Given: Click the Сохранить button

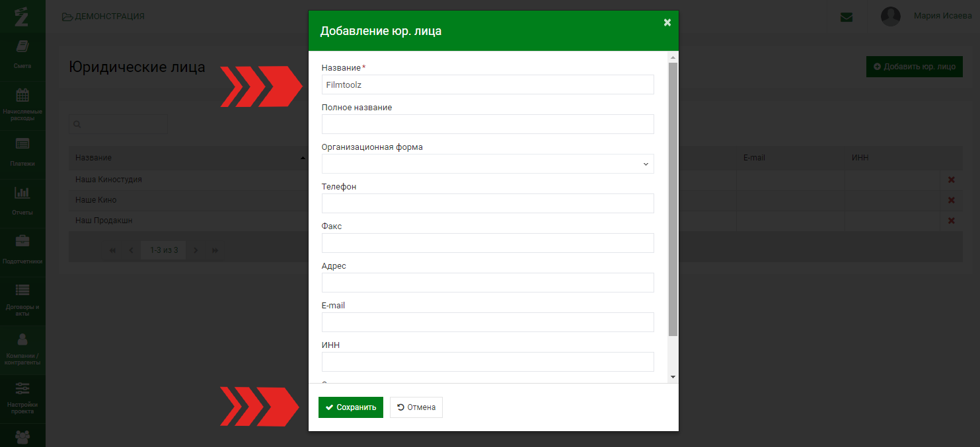Looking at the screenshot, I should tap(350, 407).
